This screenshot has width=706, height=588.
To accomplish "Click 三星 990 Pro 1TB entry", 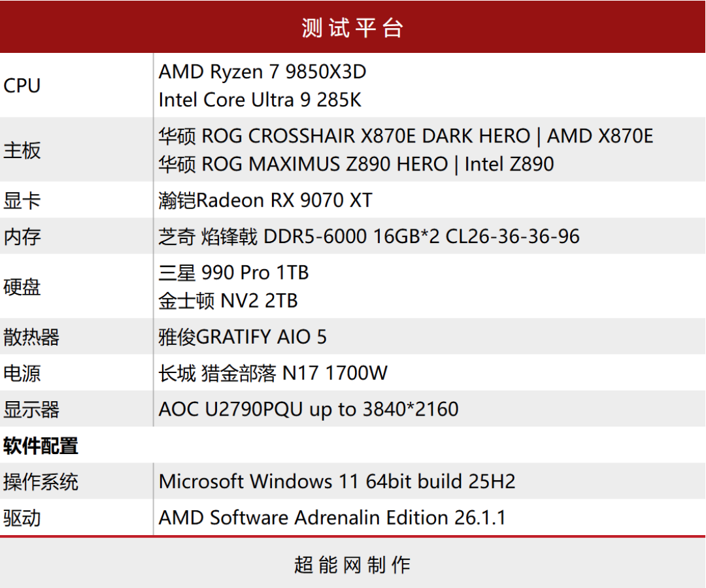I will 233,272.
